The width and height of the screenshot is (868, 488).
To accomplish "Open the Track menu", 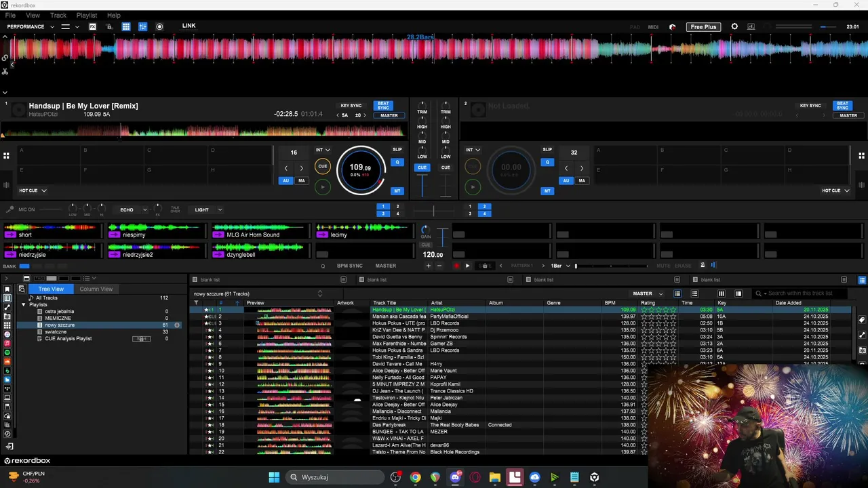I will pos(58,15).
